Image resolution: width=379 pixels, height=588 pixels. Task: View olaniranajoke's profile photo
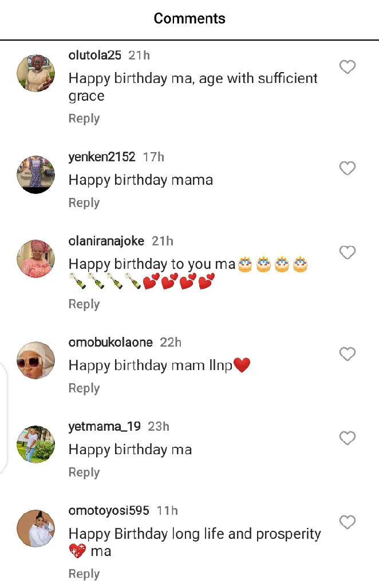tap(35, 259)
